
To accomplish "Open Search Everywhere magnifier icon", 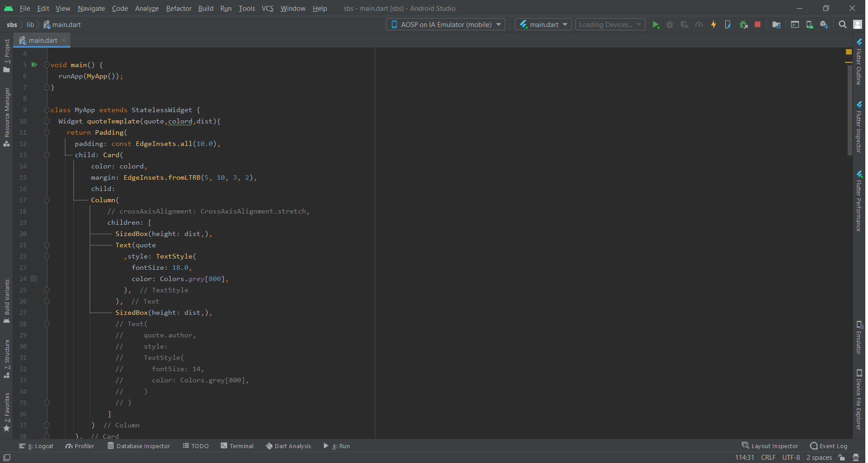I will (x=842, y=25).
